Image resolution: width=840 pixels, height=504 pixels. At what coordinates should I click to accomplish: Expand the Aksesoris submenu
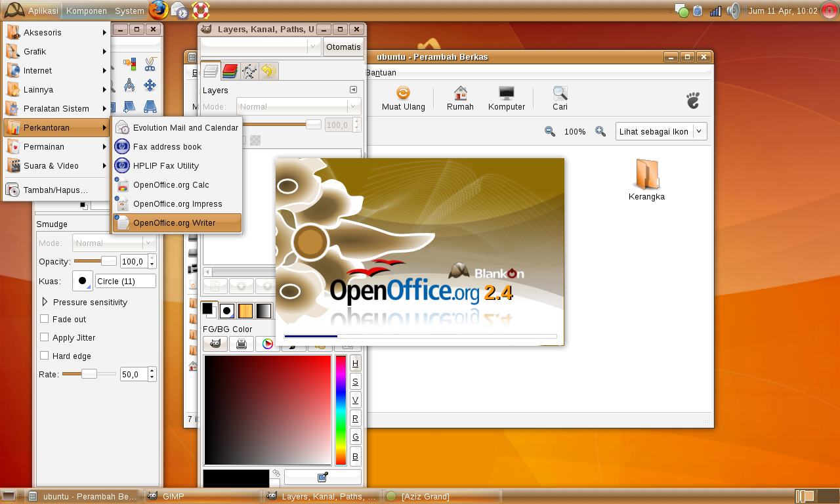click(x=56, y=32)
